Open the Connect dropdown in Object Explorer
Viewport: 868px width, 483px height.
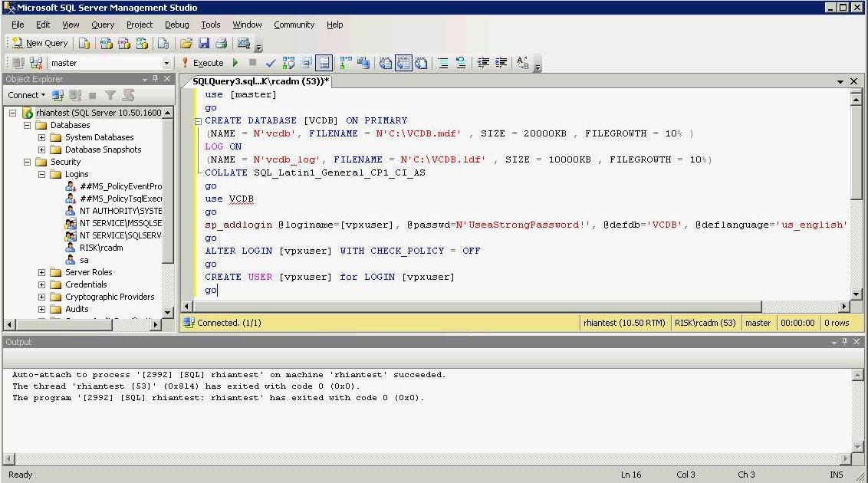coord(26,95)
